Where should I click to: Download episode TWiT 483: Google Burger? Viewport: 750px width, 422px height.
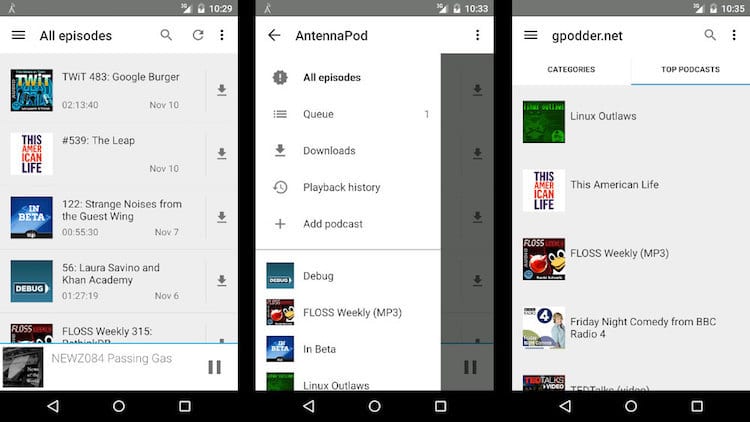click(221, 90)
